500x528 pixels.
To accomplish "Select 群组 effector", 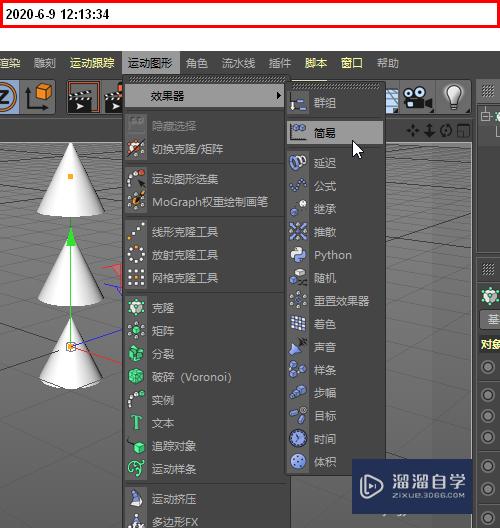I will 335,103.
